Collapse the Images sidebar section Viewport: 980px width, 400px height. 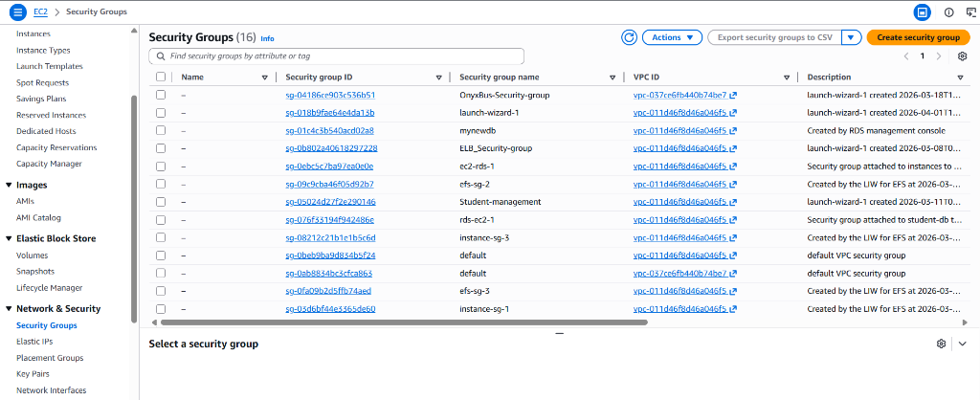point(9,185)
